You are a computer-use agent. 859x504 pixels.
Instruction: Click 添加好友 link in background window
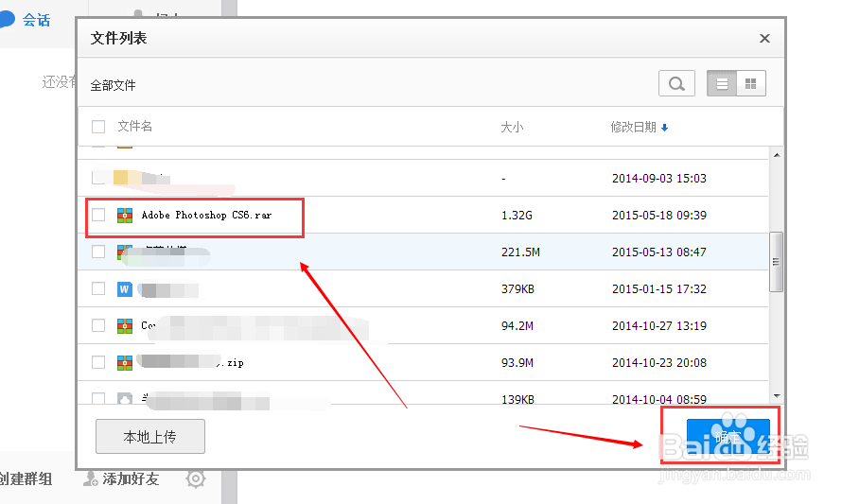[131, 478]
